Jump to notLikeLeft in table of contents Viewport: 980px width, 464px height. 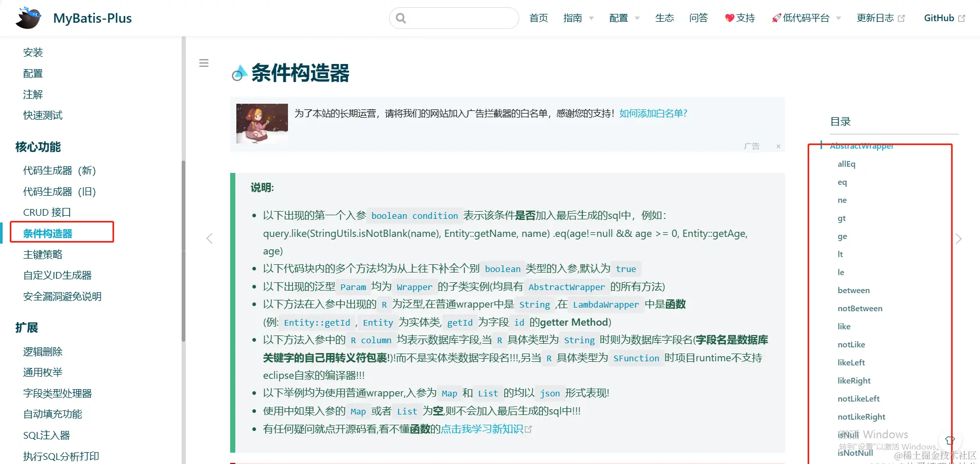pos(859,399)
